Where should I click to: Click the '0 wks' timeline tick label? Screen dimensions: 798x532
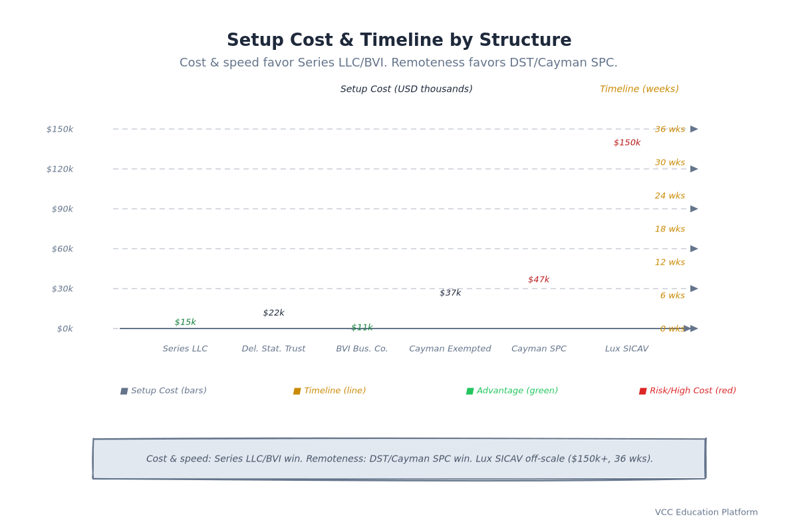click(x=672, y=329)
